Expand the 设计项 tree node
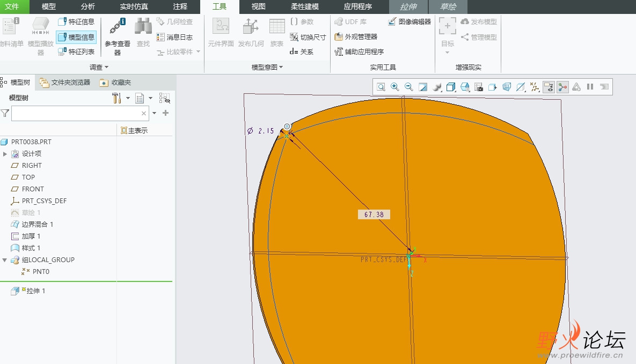 [5, 154]
